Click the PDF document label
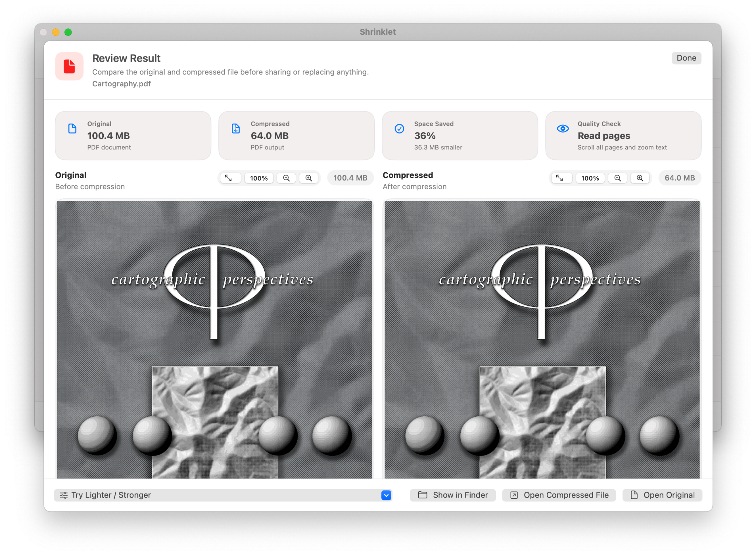The image size is (756, 557). click(x=109, y=147)
